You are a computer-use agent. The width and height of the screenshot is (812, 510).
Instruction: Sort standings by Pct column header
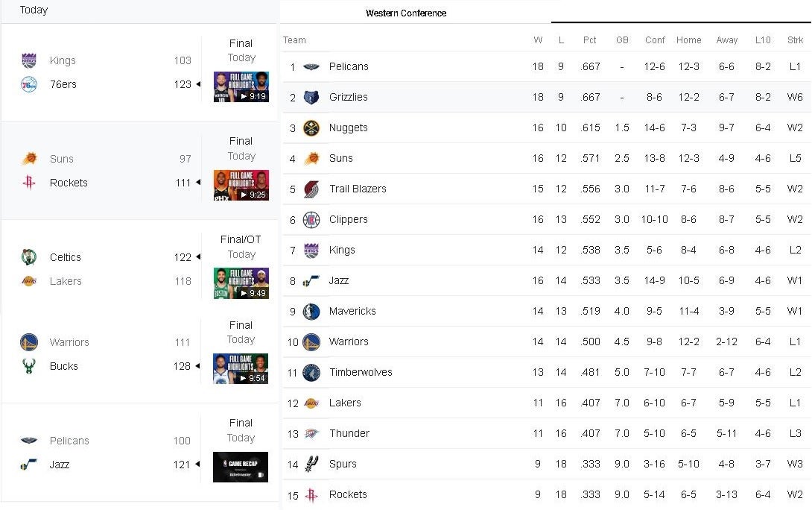pyautogui.click(x=589, y=40)
